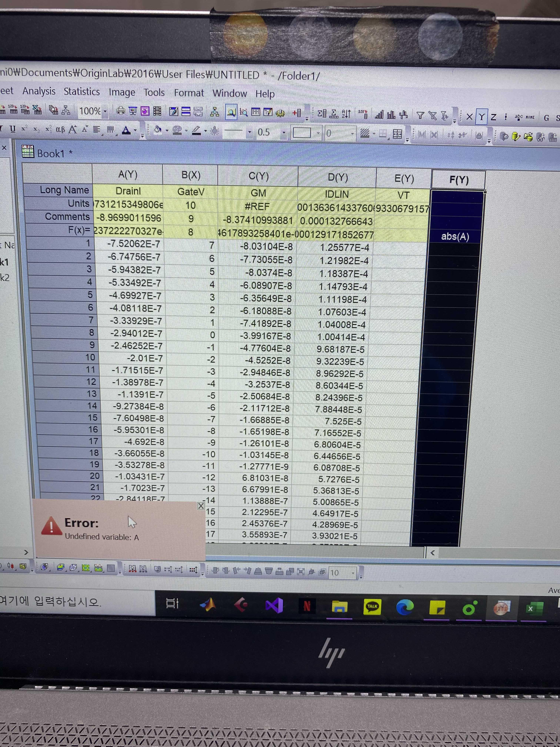Click the Open Video Builder filmstrip icon
The image size is (560, 747).
157,112
